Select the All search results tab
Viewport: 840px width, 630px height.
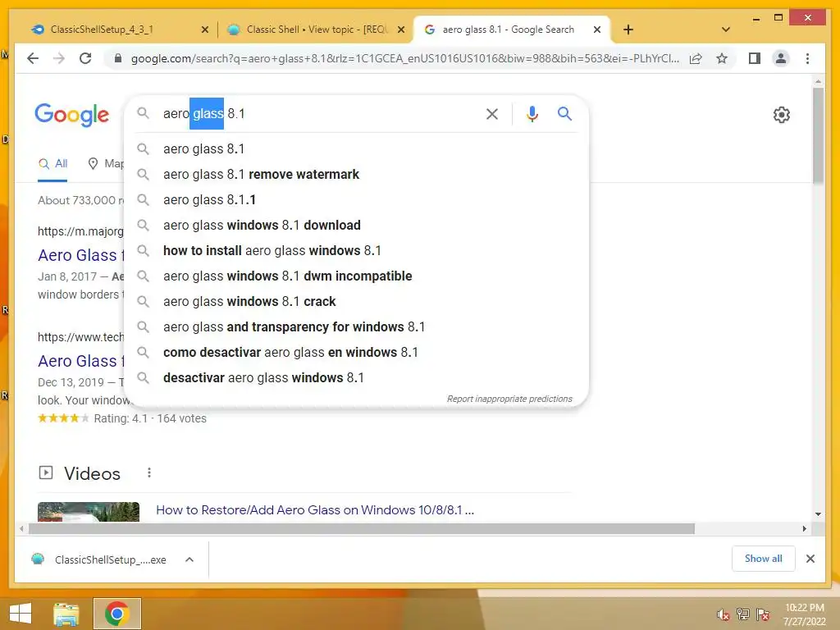point(52,164)
